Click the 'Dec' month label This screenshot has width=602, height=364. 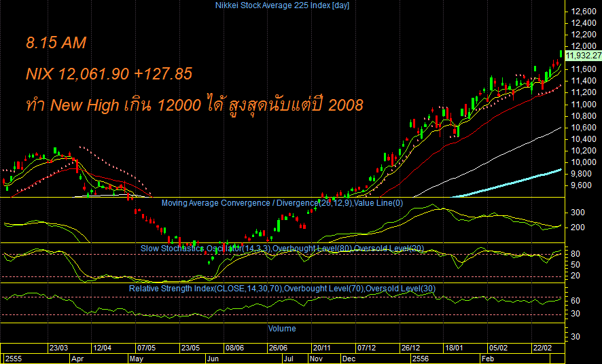(349, 359)
